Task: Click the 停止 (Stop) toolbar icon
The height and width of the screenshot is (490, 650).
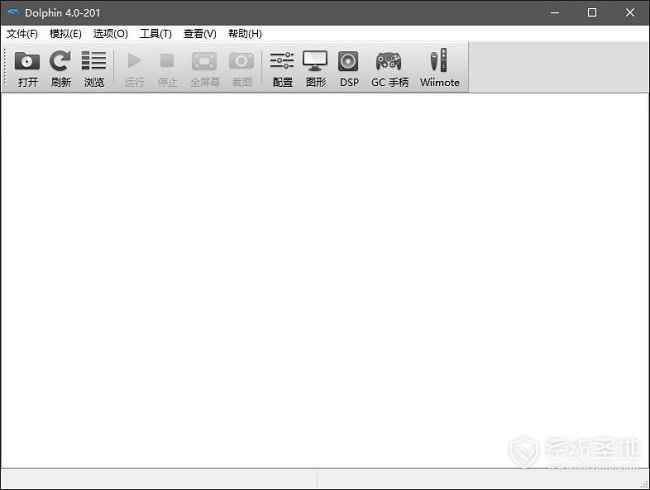Action: click(x=167, y=61)
